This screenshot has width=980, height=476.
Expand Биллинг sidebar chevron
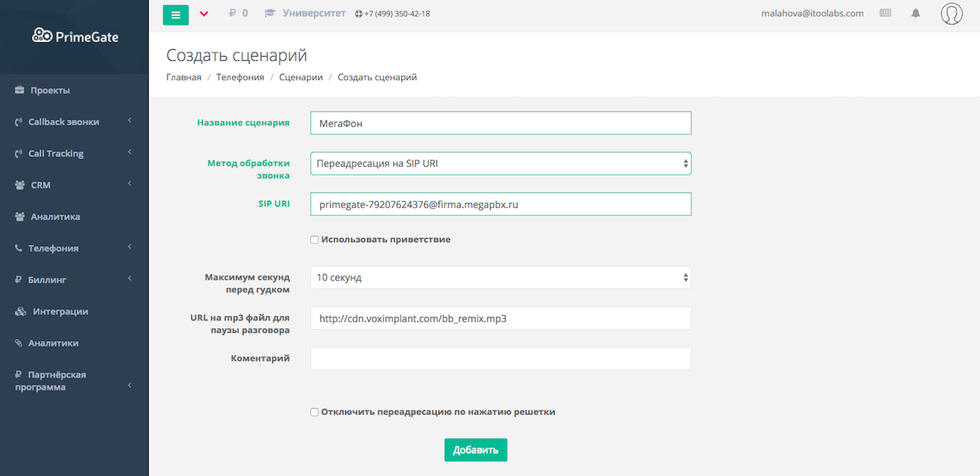tap(130, 279)
